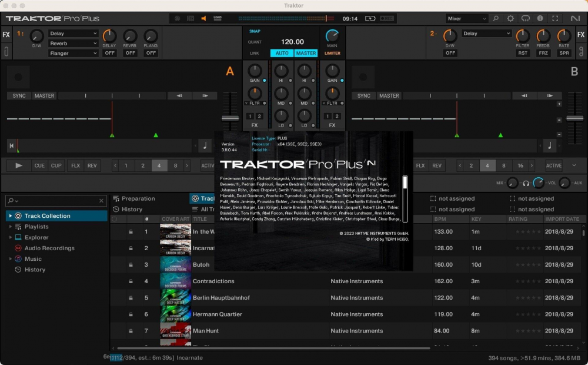Viewport: 588px width, 365px height.
Task: Play Deck A with the play button
Action: pos(19,165)
